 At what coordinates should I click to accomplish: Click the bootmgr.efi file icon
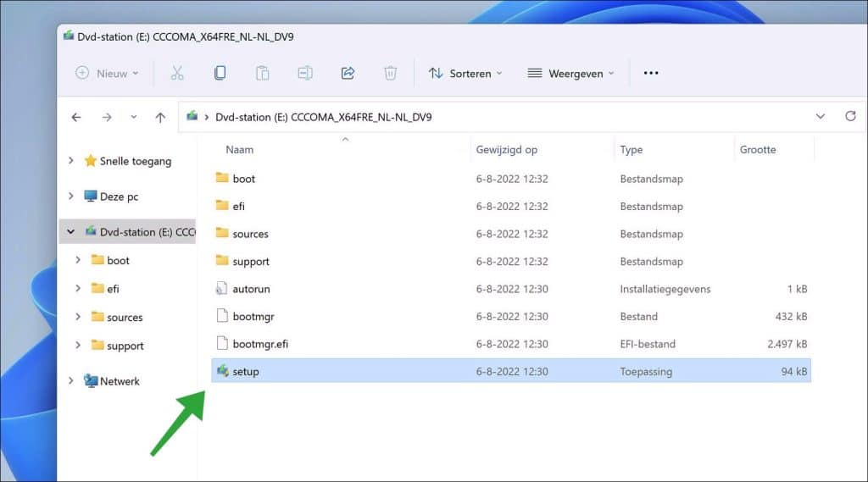tap(222, 343)
